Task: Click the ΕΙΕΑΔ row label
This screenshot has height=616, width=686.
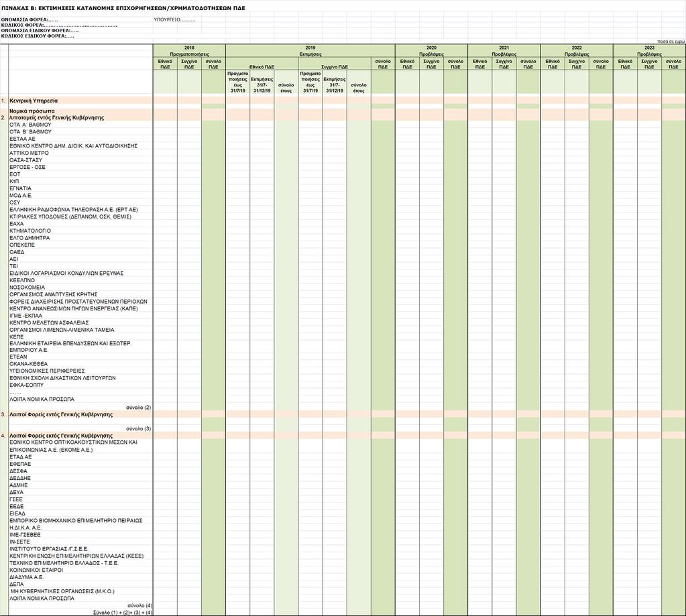Action: [x=17, y=513]
